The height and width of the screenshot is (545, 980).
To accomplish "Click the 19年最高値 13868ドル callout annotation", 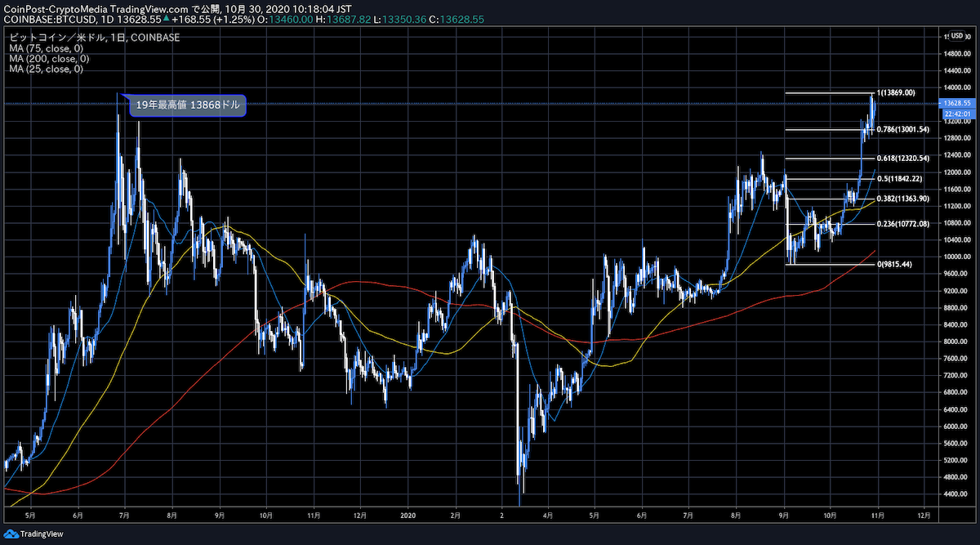I will 187,105.
